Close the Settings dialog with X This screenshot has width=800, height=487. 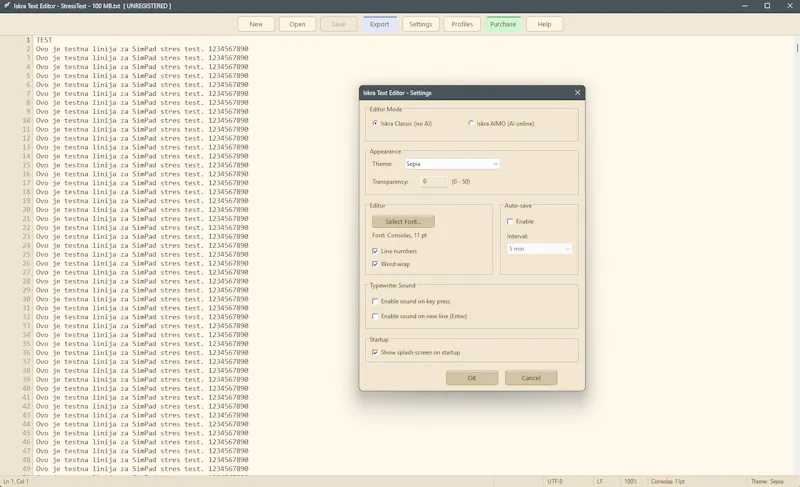[x=578, y=92]
